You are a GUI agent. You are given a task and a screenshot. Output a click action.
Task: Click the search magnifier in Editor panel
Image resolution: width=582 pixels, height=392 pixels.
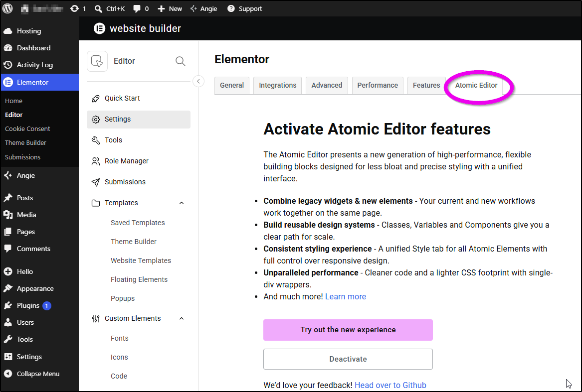(181, 61)
